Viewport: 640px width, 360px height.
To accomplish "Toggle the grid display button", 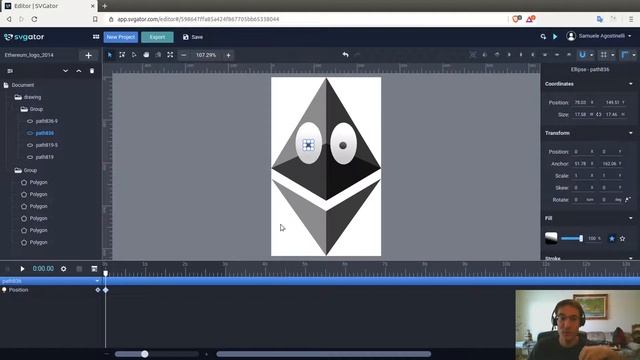I will pos(604,55).
